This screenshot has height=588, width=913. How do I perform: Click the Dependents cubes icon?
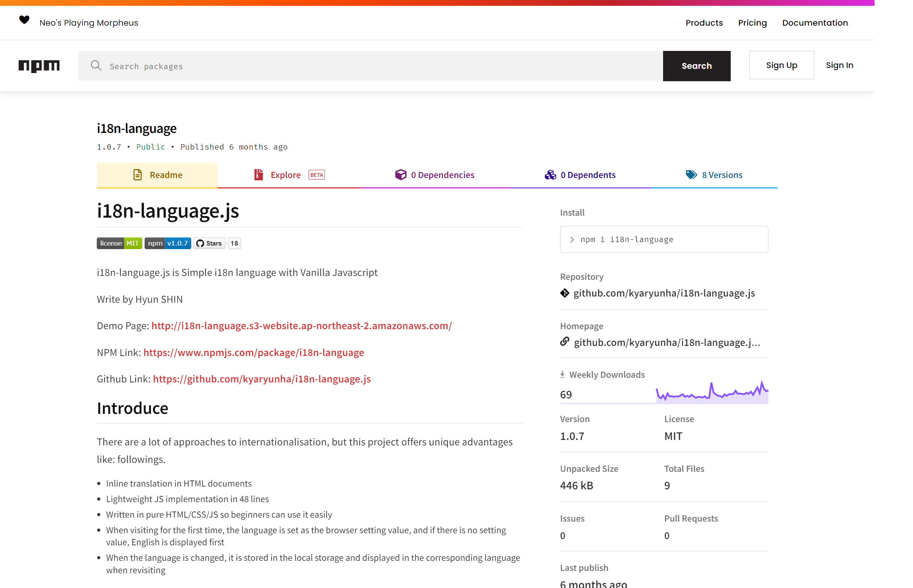pos(550,175)
